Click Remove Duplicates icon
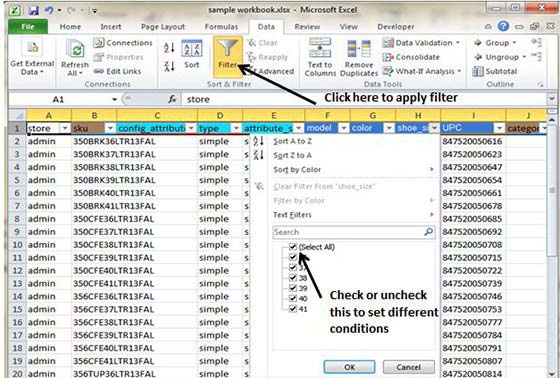560x378 pixels. [x=359, y=49]
